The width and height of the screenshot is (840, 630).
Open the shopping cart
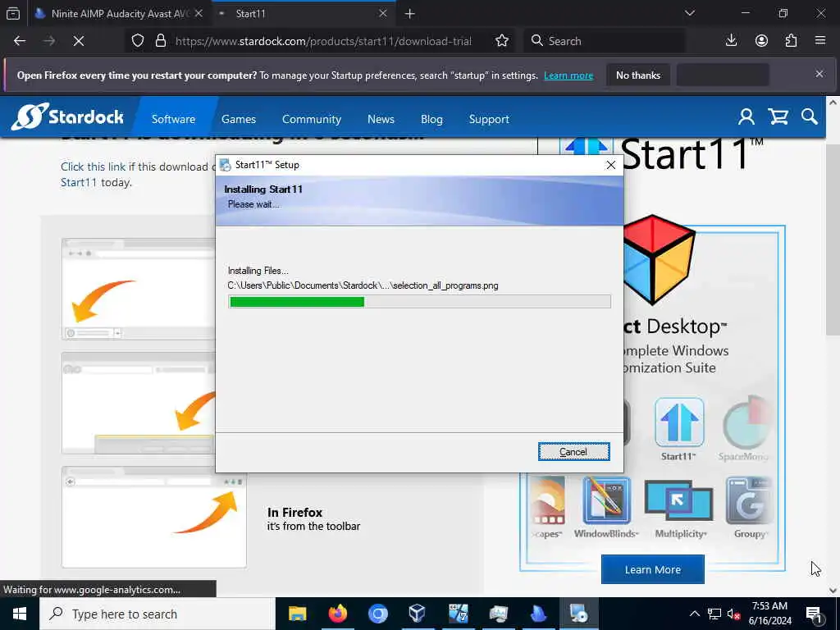pos(778,116)
